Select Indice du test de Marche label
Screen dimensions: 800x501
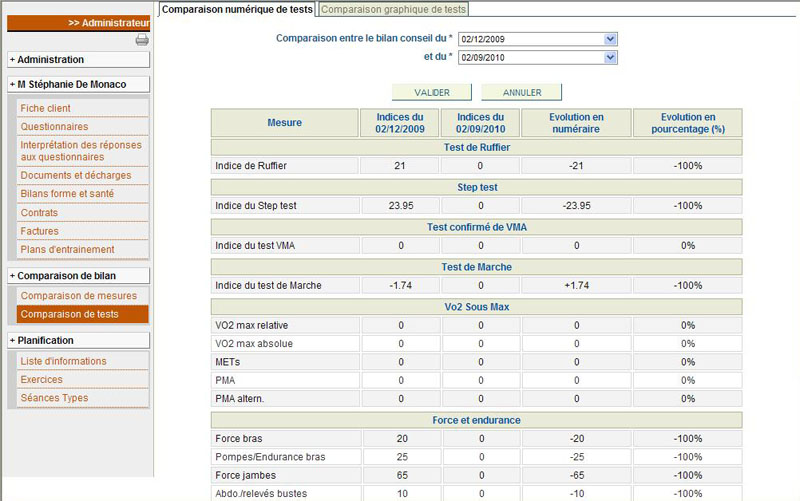268,285
